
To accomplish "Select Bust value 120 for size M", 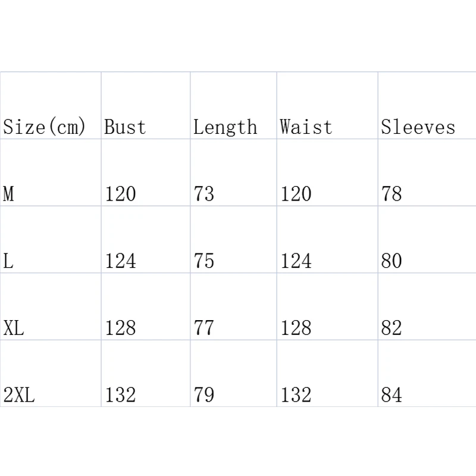I will tap(120, 194).
